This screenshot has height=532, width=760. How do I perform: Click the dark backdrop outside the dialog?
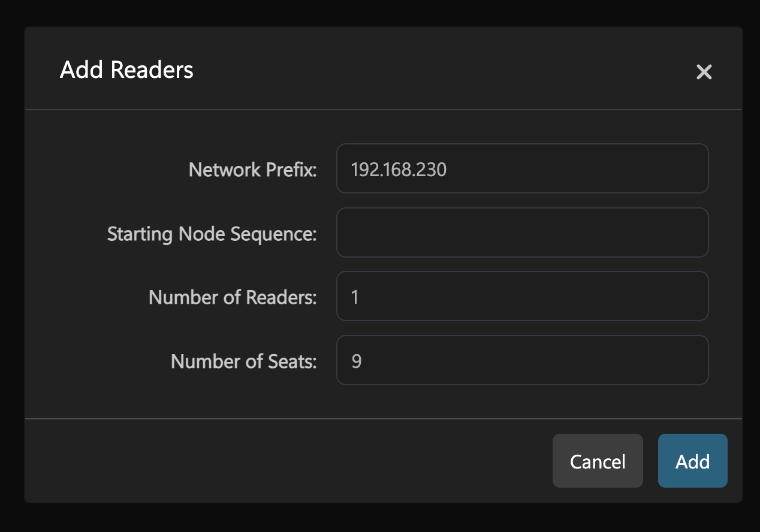click(380, 519)
